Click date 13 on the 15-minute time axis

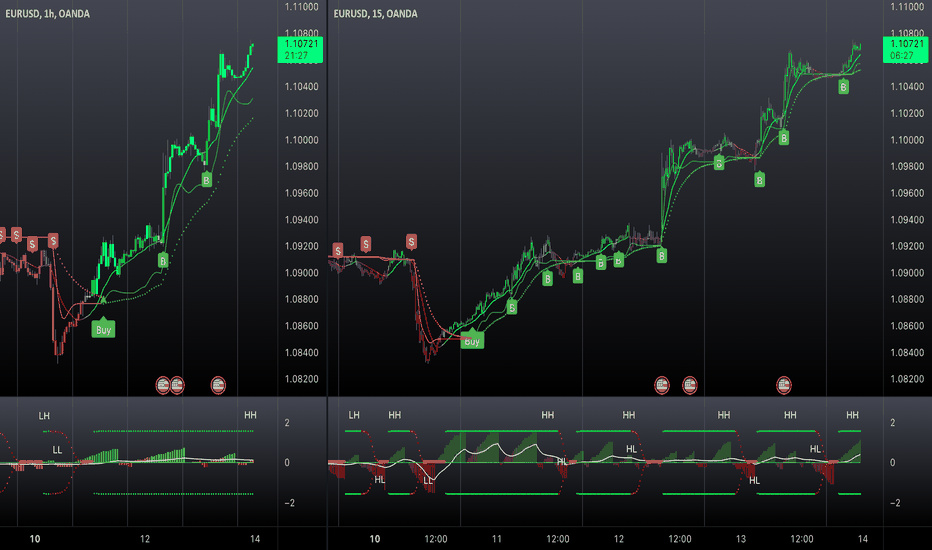point(741,539)
